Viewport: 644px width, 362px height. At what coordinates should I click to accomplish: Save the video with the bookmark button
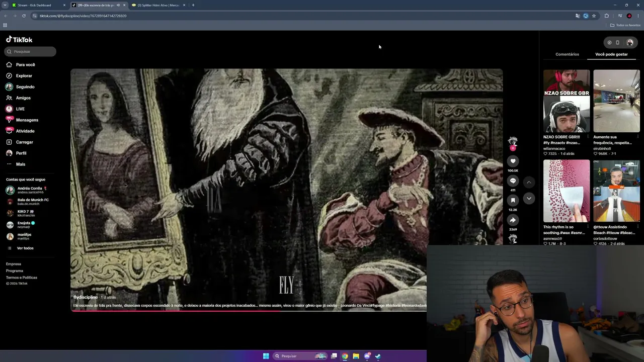(513, 200)
